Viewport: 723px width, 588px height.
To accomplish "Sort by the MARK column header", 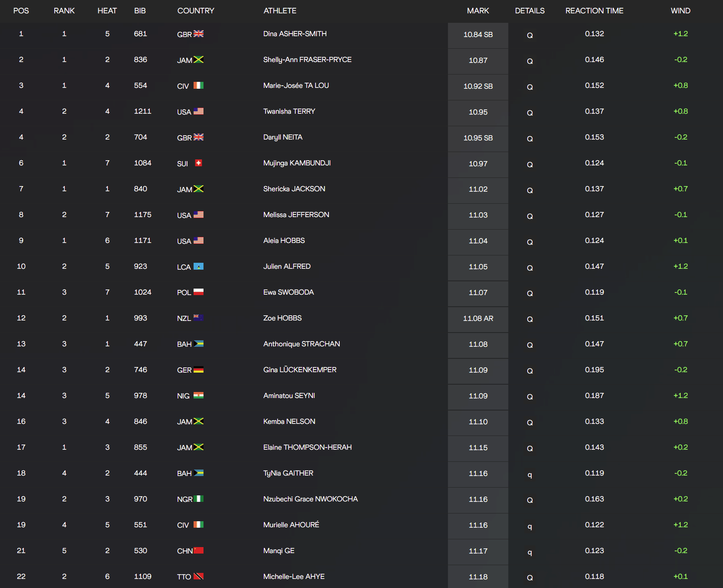I will tap(478, 11).
